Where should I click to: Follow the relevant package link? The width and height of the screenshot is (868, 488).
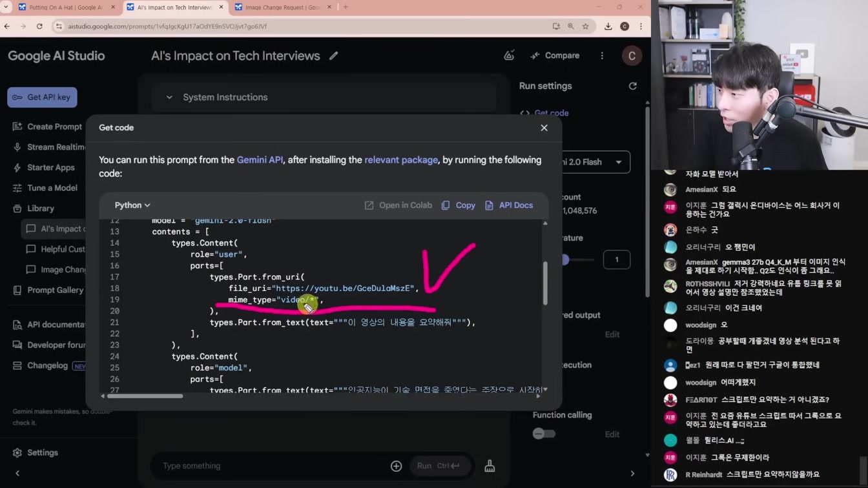click(x=401, y=160)
